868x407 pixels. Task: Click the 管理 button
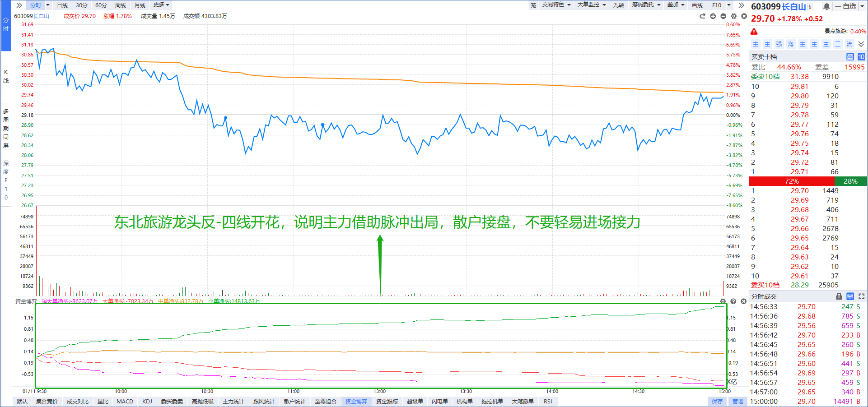(738, 402)
